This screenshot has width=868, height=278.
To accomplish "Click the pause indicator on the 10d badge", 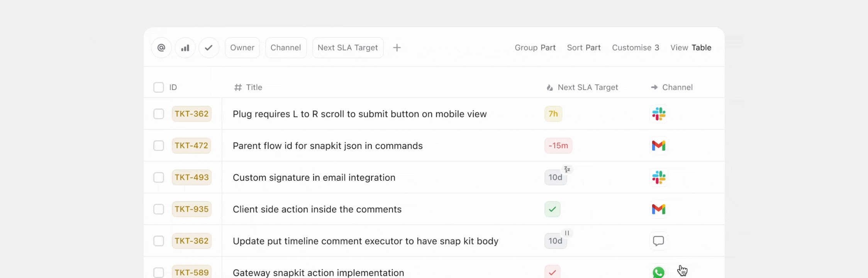I will 567,233.
